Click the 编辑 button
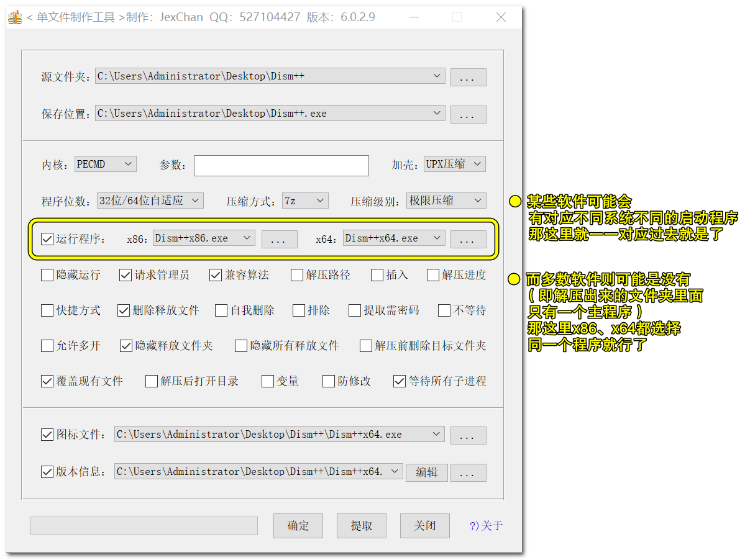The image size is (745, 560). [x=427, y=472]
